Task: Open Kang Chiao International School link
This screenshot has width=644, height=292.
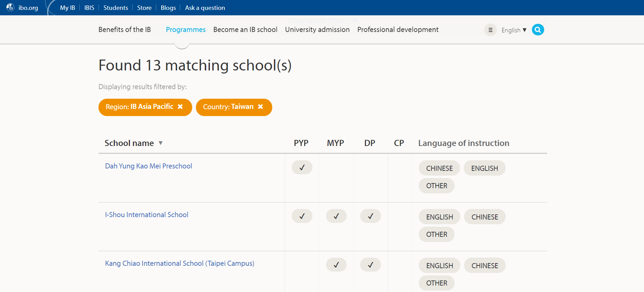Action: click(180, 263)
